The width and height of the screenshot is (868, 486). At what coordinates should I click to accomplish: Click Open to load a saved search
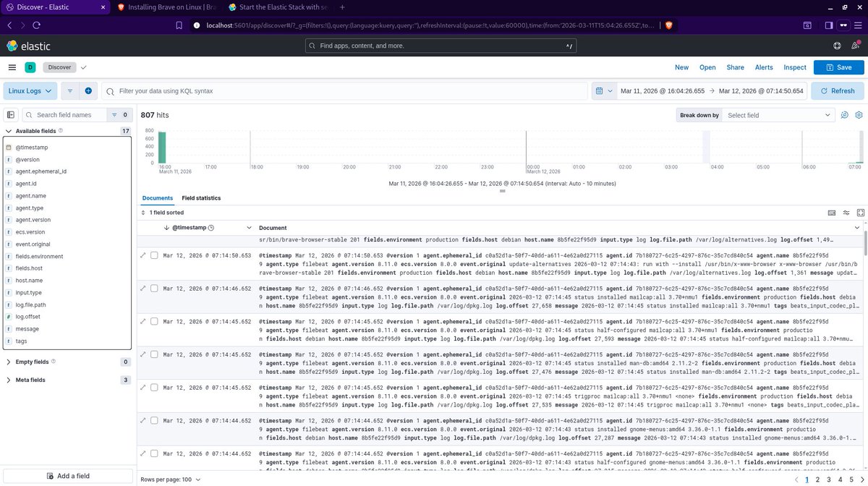(707, 67)
